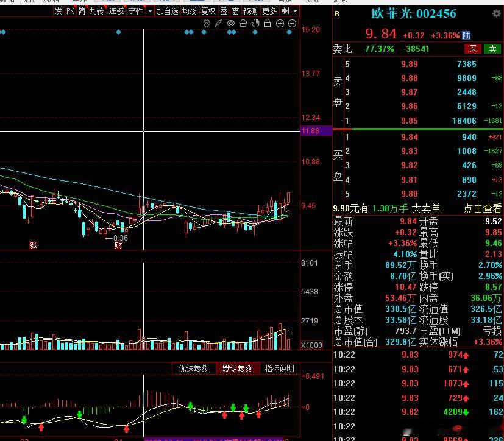Switch to 简 simple view
The image size is (504, 441).
(x=82, y=11)
